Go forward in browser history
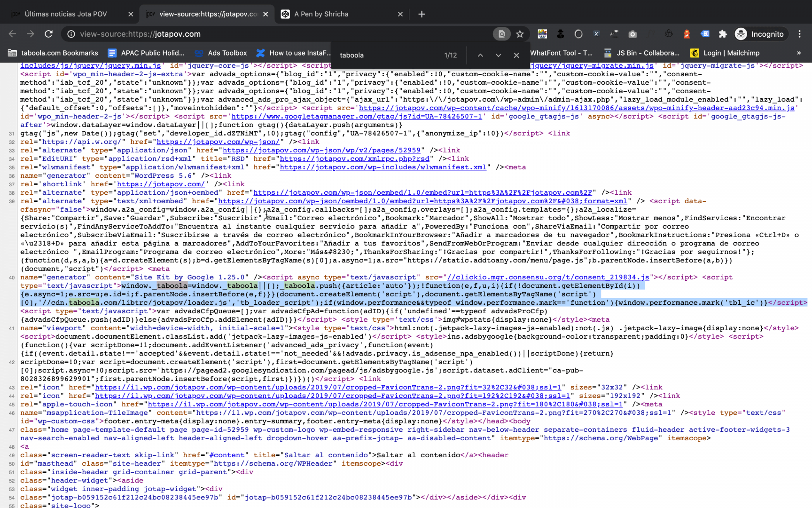This screenshot has width=812, height=508. click(30, 34)
